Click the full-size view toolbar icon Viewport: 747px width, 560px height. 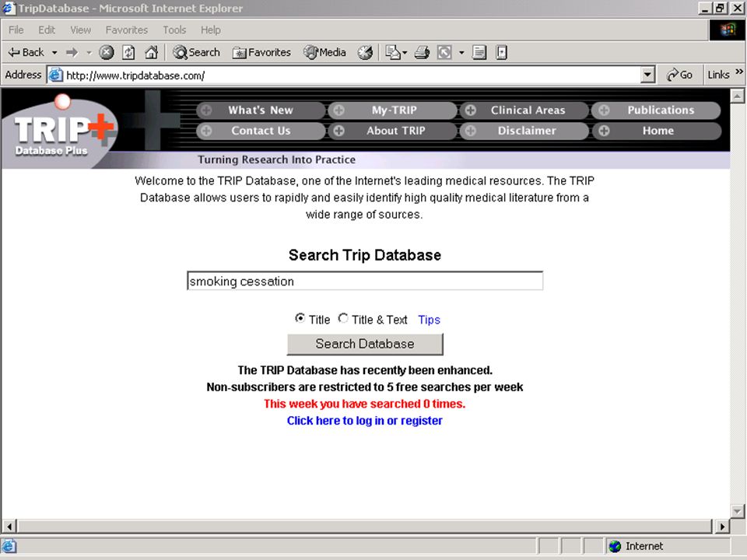[444, 52]
